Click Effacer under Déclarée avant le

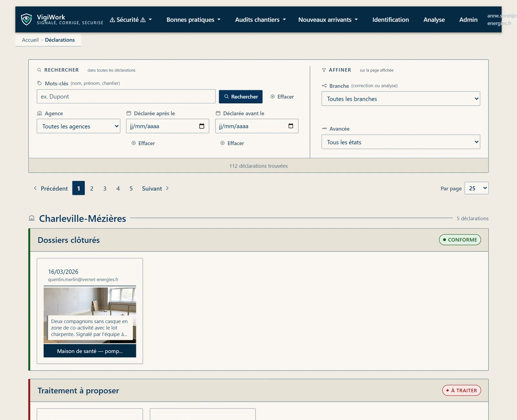[232, 143]
